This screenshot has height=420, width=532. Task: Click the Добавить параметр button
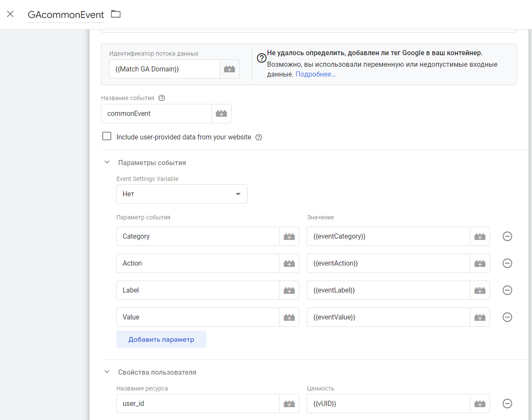pyautogui.click(x=161, y=340)
